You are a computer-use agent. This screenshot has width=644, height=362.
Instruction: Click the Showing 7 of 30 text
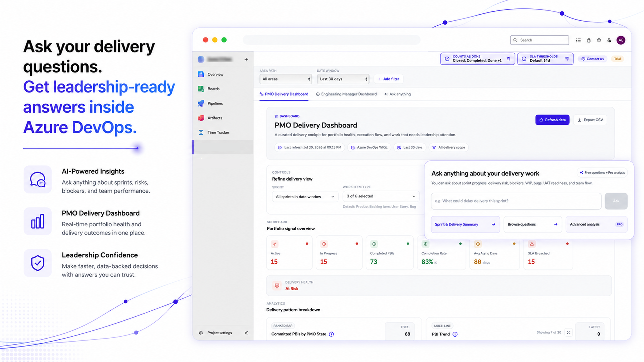click(x=549, y=333)
